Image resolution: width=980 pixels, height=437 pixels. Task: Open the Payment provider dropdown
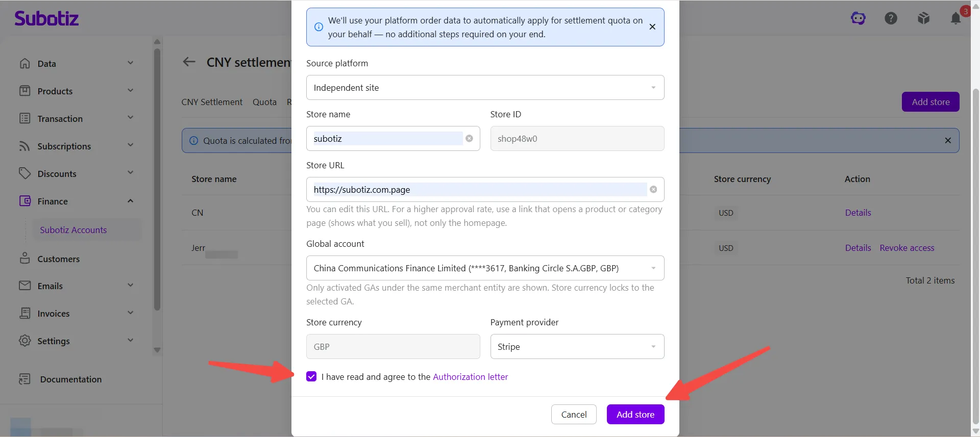pyautogui.click(x=577, y=346)
